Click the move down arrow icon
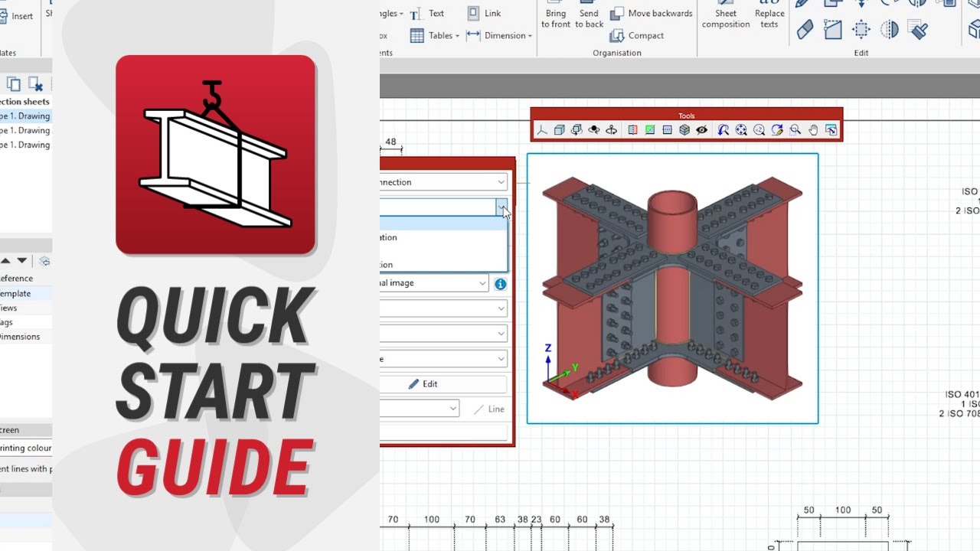Screen dimensions: 980x551 click(x=22, y=261)
